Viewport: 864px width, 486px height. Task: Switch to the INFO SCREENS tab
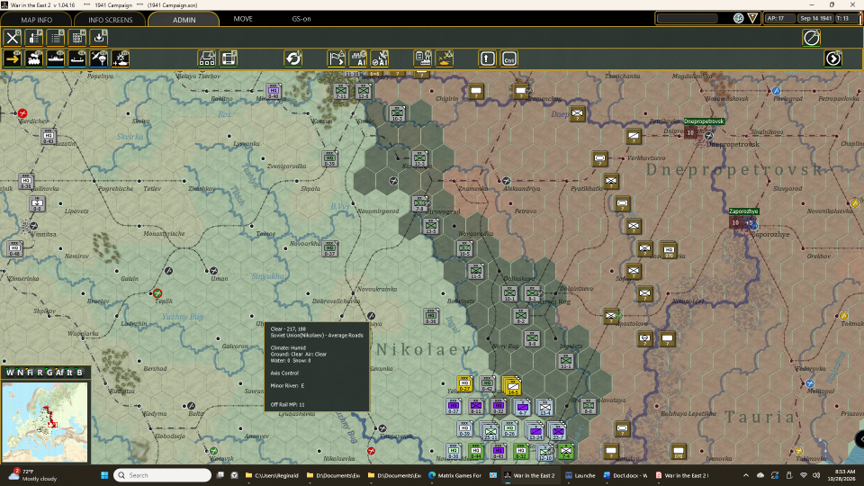[110, 19]
